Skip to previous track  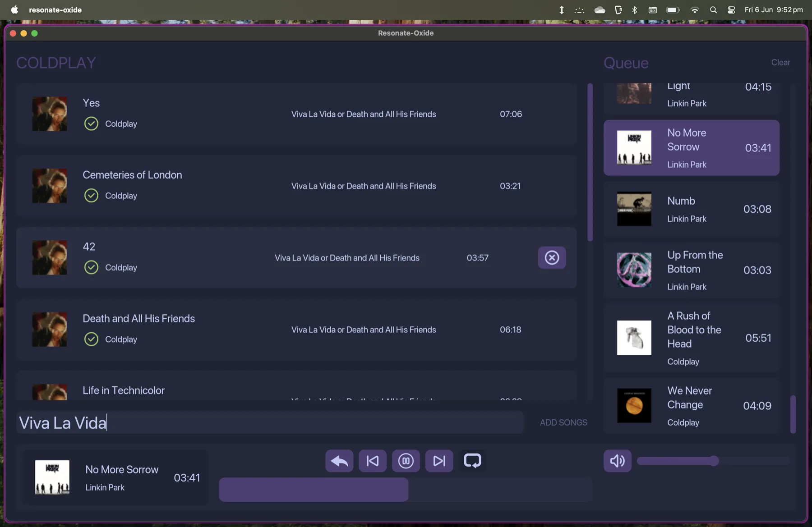coord(373,461)
